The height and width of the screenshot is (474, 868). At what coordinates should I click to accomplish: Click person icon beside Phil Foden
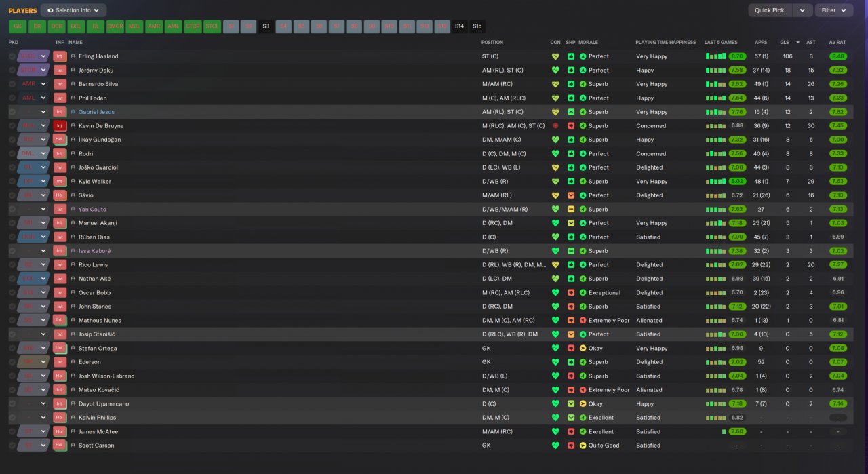pos(73,98)
